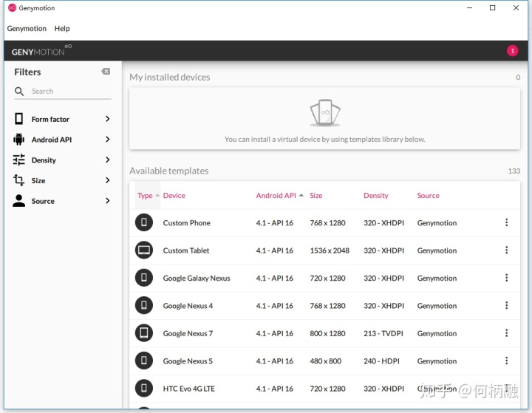Select the Custom Phone template name
Viewport: 532px width, 413px height.
coord(187,223)
